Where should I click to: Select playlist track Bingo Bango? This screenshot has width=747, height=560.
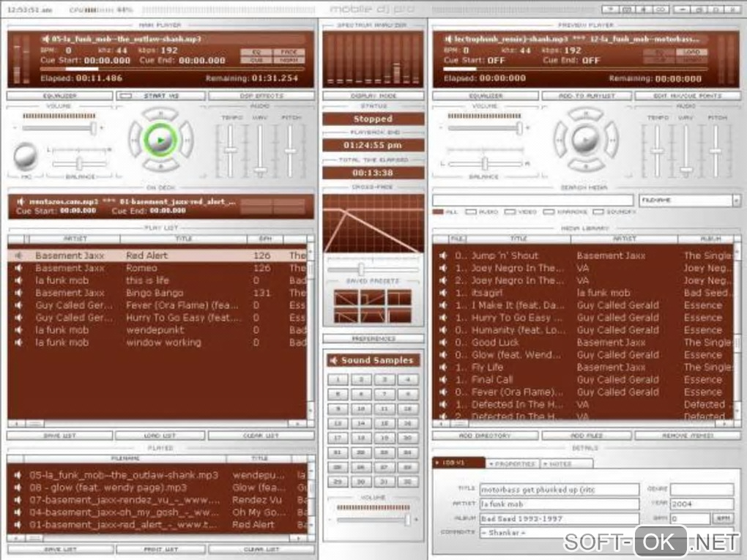click(157, 293)
